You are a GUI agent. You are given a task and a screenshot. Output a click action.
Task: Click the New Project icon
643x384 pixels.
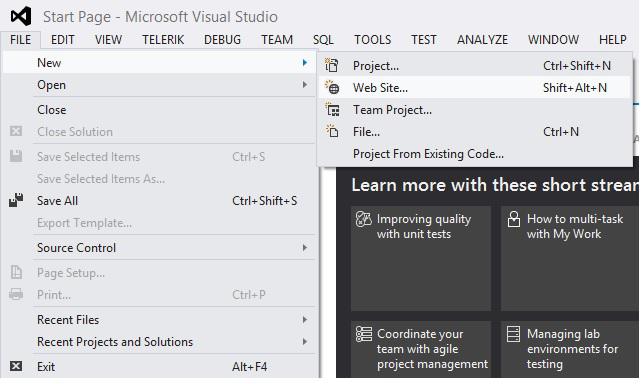(x=331, y=65)
